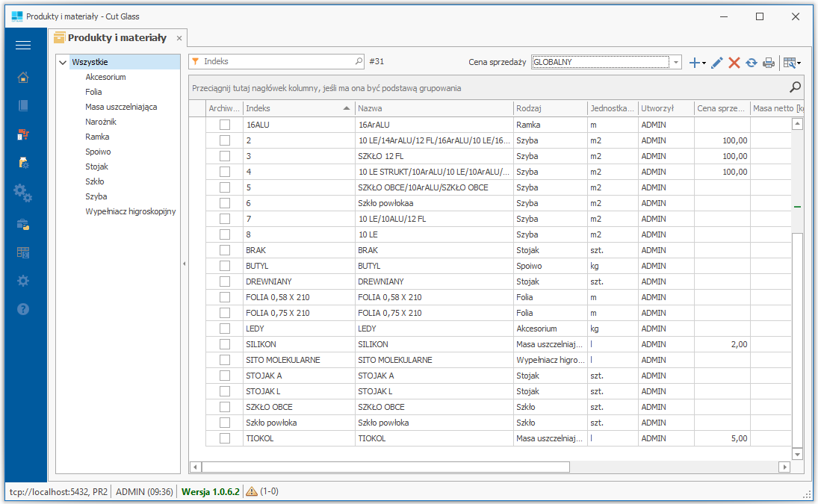Click the tcp://localhost:5432, PR2 status entry
Screen dimensions: 818x504
coord(58,491)
